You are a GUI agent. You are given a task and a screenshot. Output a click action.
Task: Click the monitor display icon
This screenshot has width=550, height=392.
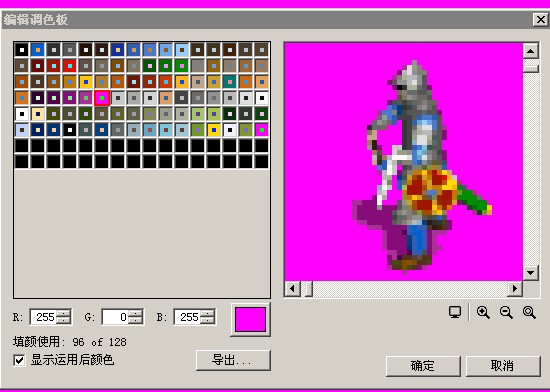[455, 312]
